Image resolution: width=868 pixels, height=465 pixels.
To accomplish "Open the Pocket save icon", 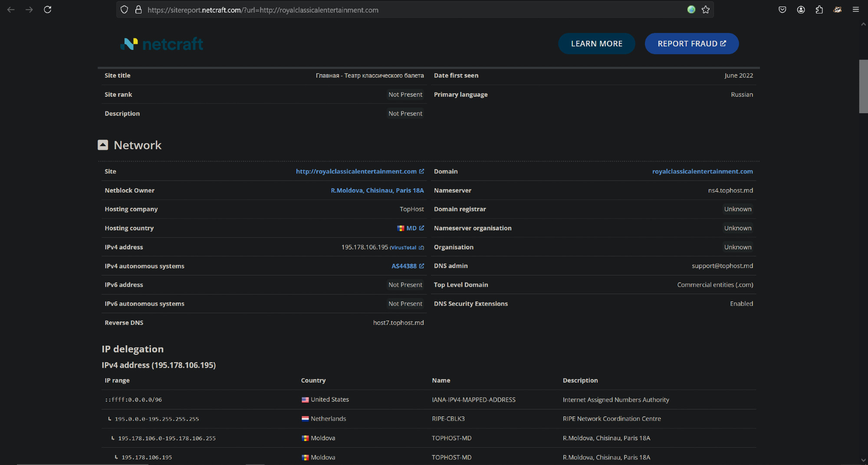I will pyautogui.click(x=783, y=10).
